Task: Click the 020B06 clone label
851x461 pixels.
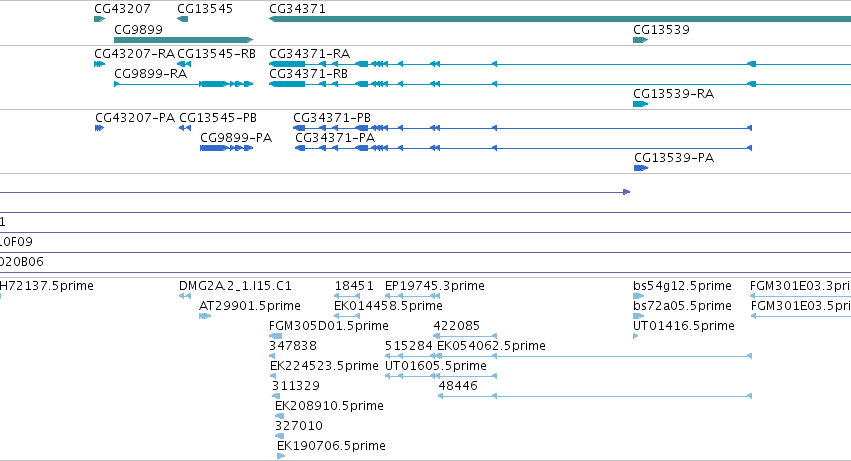Action: 22,262
